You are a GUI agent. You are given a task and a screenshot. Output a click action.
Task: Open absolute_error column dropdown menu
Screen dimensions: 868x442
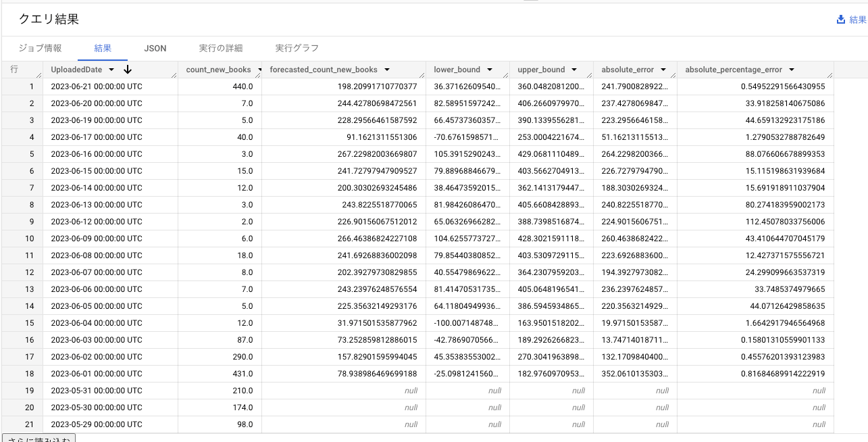663,70
